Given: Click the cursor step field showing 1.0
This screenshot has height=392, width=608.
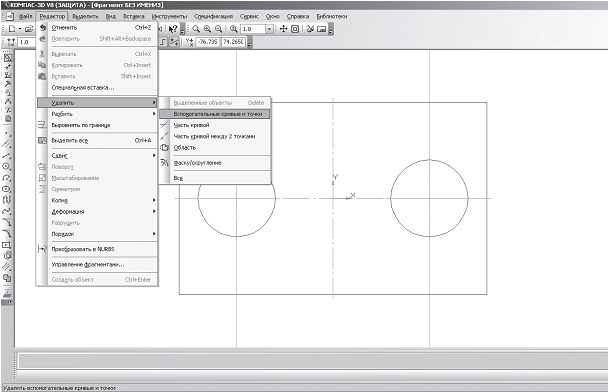Looking at the screenshot, I should (26, 42).
